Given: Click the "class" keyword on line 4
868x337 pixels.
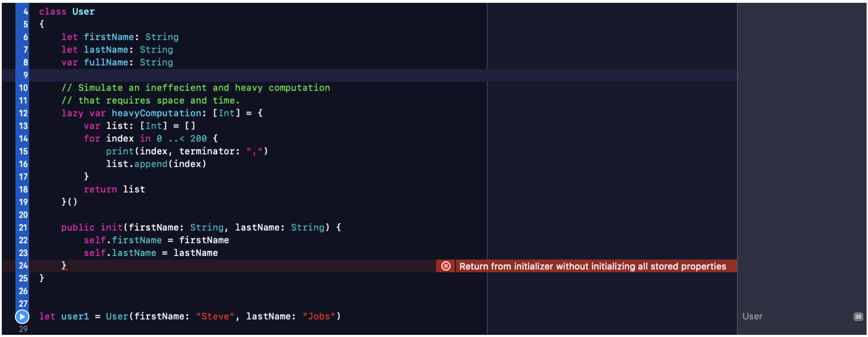Looking at the screenshot, I should tap(53, 12).
